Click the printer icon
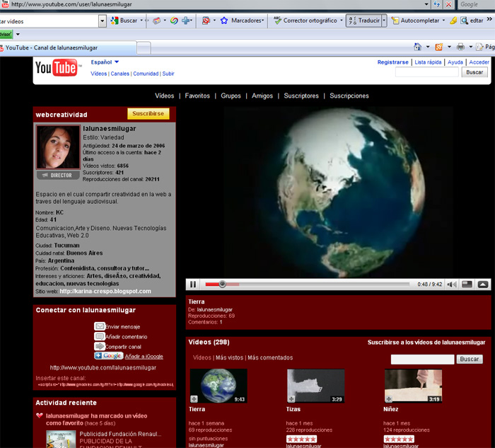 pyautogui.click(x=460, y=47)
